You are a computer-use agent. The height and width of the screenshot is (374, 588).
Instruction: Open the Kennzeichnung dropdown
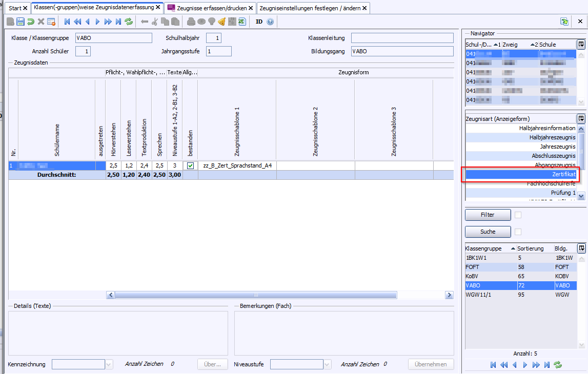(109, 364)
